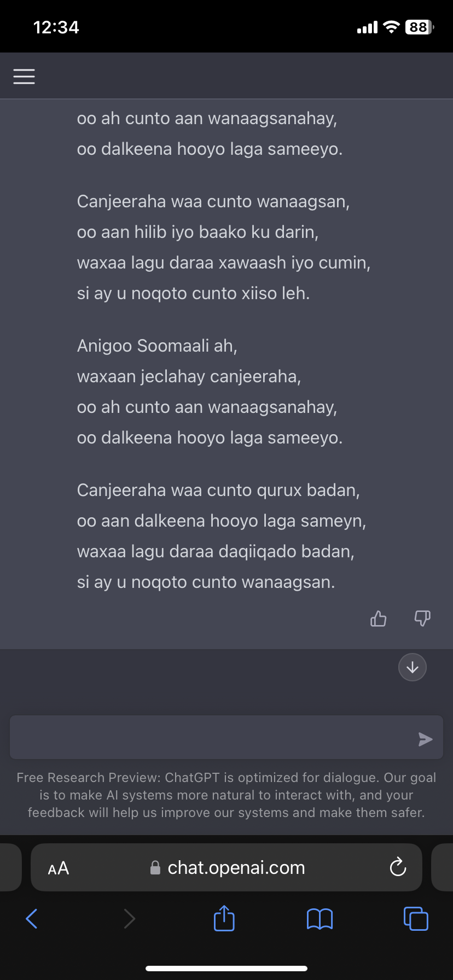The width and height of the screenshot is (453, 980).
Task: Click the 'Anigoo Soomaali ah,' line
Action: 157,346
